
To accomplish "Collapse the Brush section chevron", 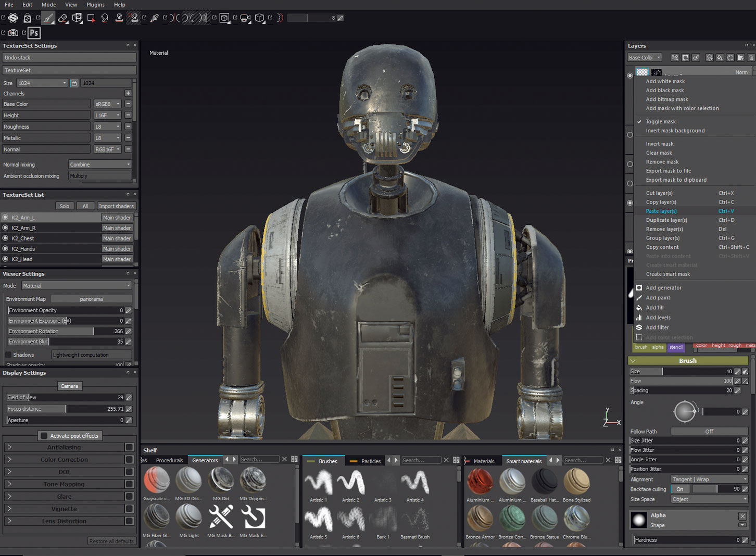I will (x=633, y=361).
